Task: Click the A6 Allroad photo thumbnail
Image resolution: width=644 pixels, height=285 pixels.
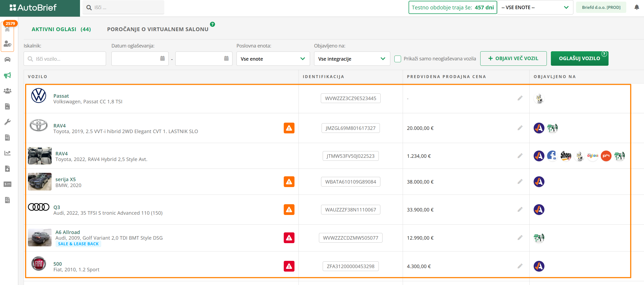Action: (x=40, y=238)
